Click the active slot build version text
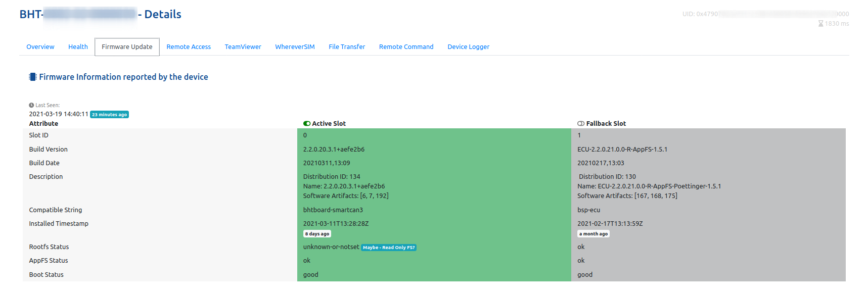 [x=334, y=150]
